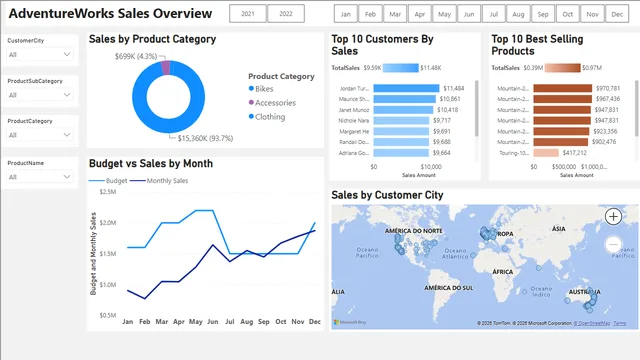The width and height of the screenshot is (640, 360).
Task: Open the CustomerCity dropdown
Action: pyautogui.click(x=40, y=54)
